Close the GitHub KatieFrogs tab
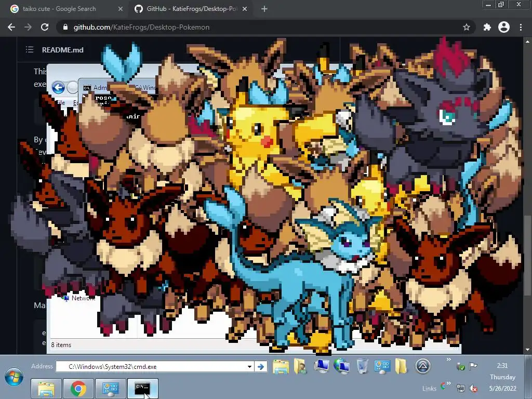 click(245, 9)
